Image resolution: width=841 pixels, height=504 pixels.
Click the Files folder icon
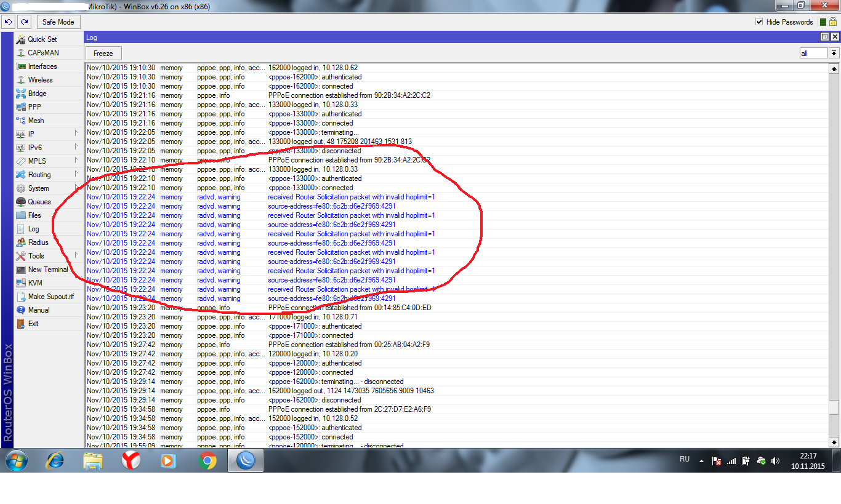pyautogui.click(x=21, y=215)
